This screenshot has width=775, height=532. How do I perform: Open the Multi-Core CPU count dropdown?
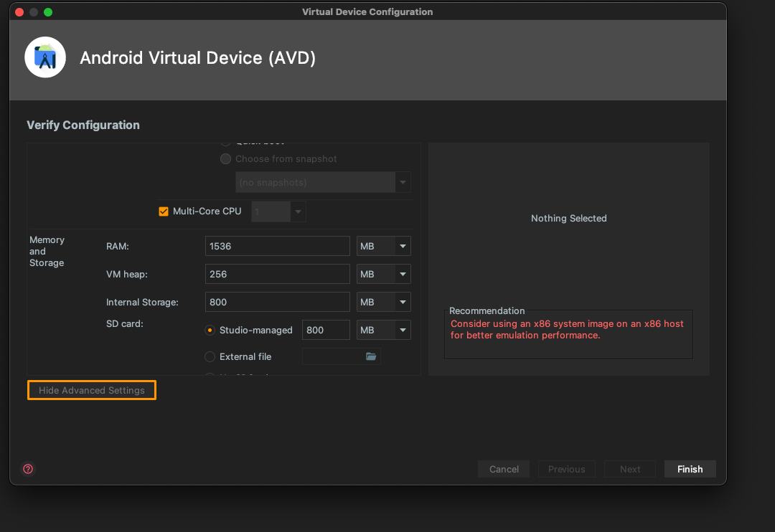coord(278,212)
